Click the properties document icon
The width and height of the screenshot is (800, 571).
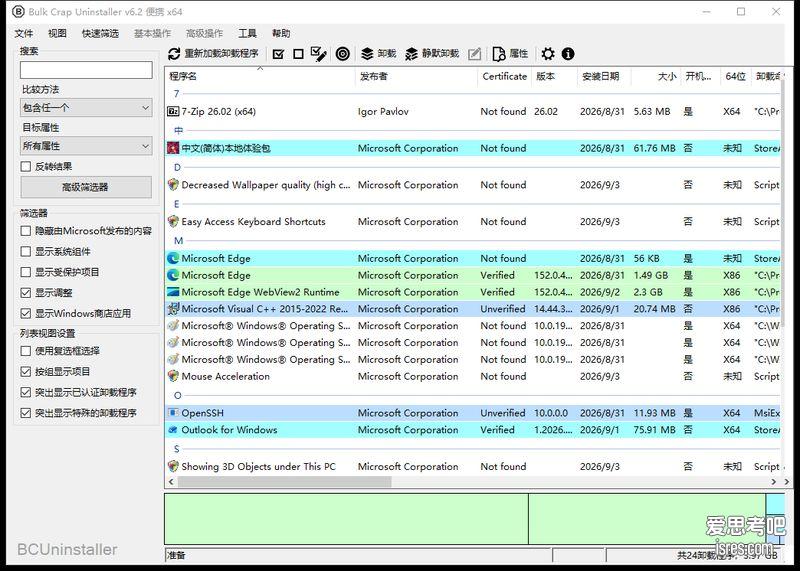coord(499,54)
